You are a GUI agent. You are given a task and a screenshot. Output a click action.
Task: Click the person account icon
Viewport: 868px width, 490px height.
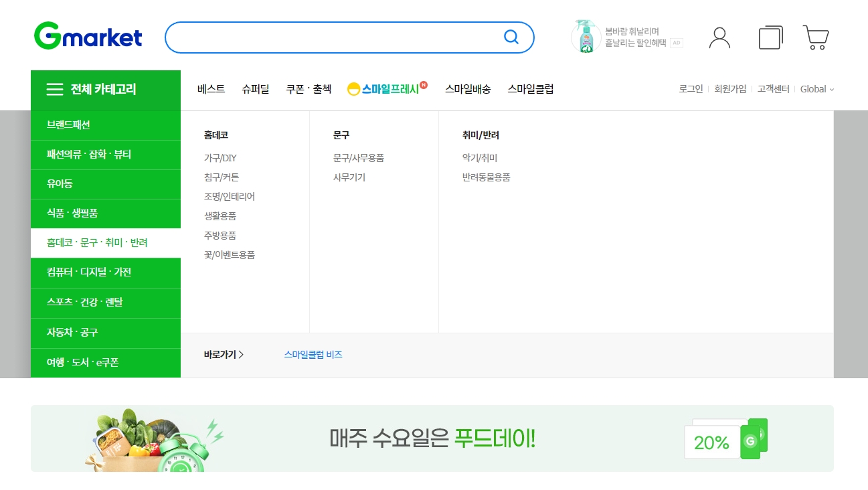click(x=719, y=37)
